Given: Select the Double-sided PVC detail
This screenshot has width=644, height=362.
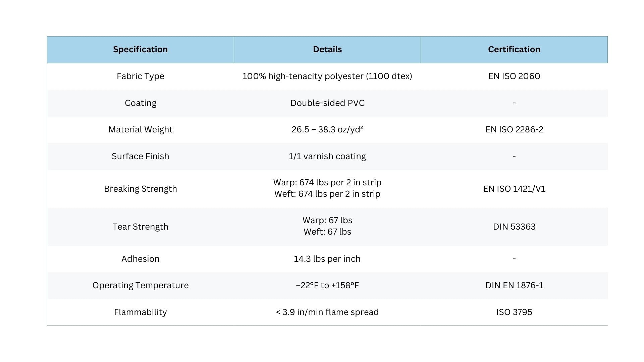Looking at the screenshot, I should pos(327,103).
